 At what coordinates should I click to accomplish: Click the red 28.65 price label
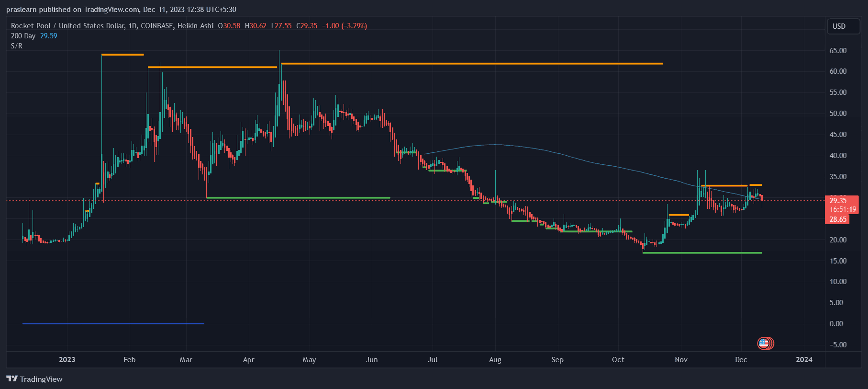coord(838,219)
